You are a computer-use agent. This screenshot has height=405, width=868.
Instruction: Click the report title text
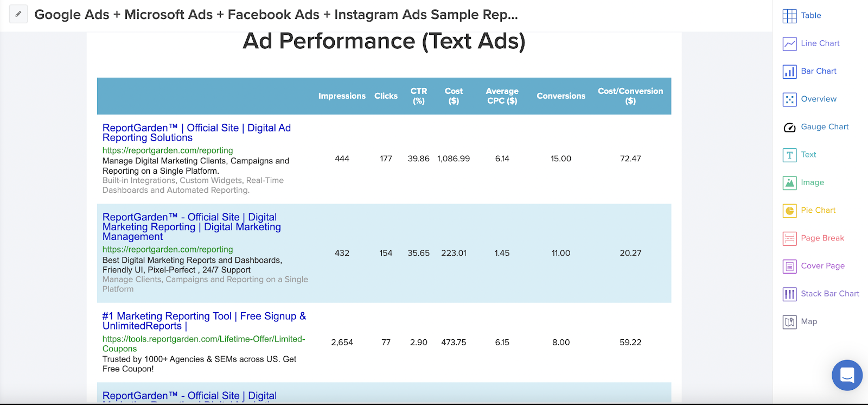(x=276, y=15)
